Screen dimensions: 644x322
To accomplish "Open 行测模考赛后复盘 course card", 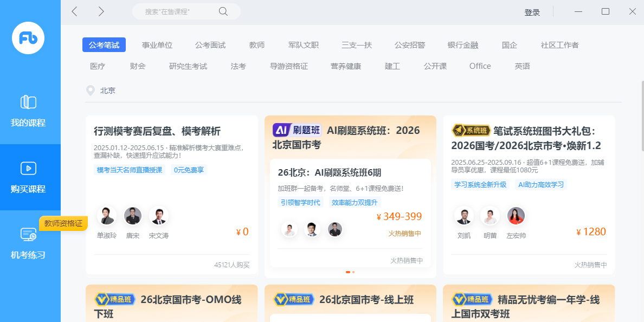I will (172, 195).
